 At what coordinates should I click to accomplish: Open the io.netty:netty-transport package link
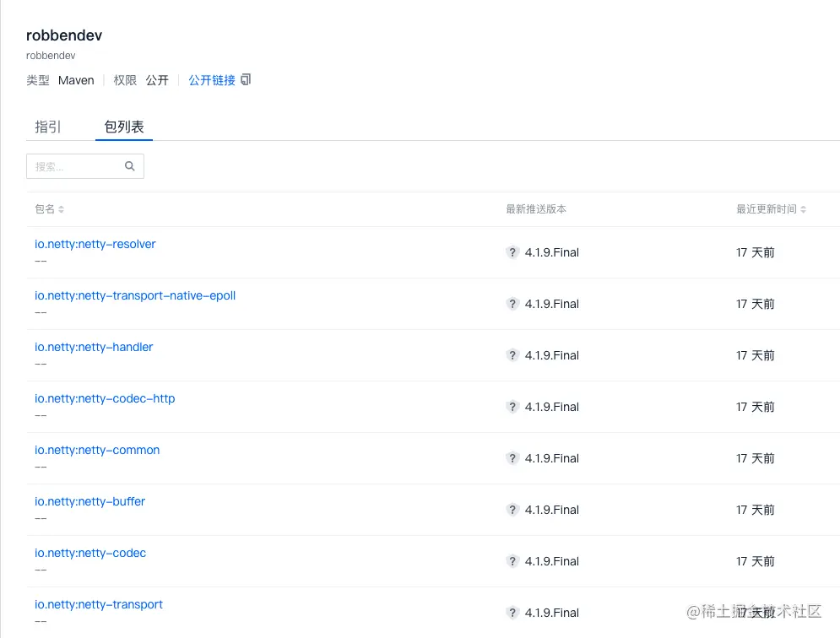click(99, 604)
